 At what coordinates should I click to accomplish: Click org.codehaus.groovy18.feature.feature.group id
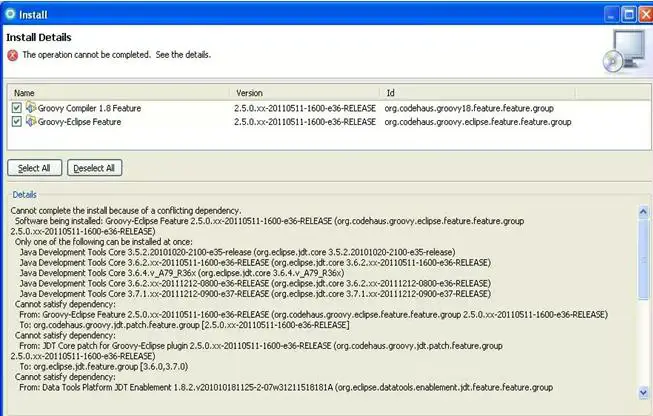point(469,108)
